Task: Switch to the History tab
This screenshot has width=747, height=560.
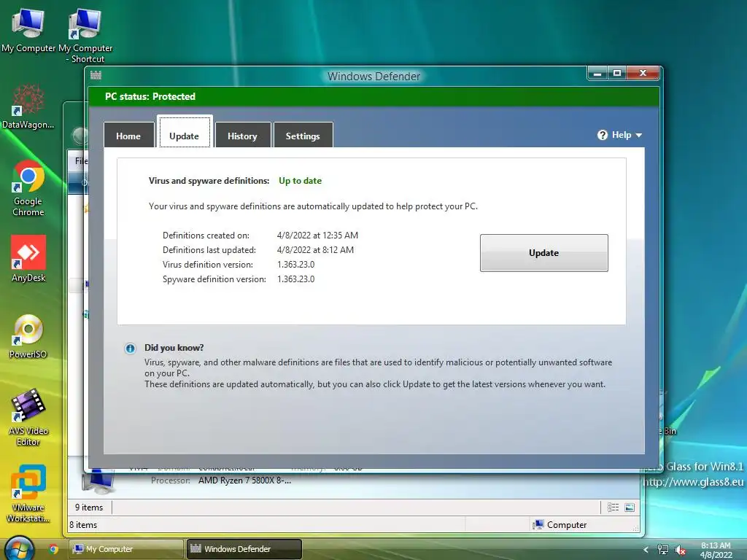Action: tap(242, 136)
